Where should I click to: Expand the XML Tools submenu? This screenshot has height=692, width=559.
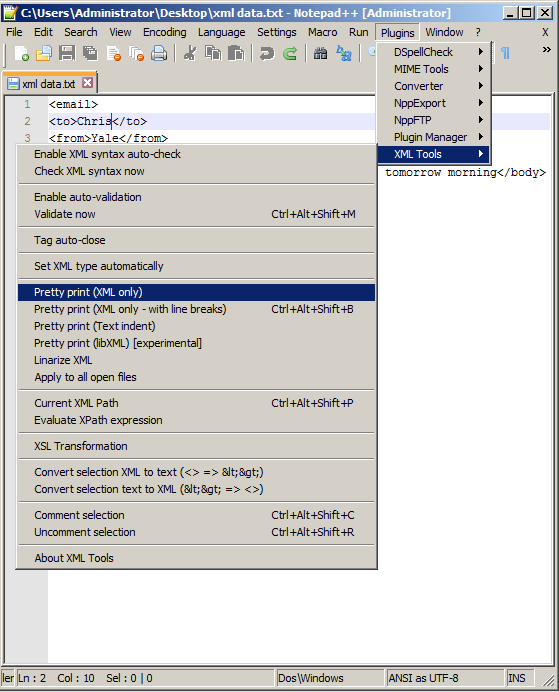tap(434, 154)
